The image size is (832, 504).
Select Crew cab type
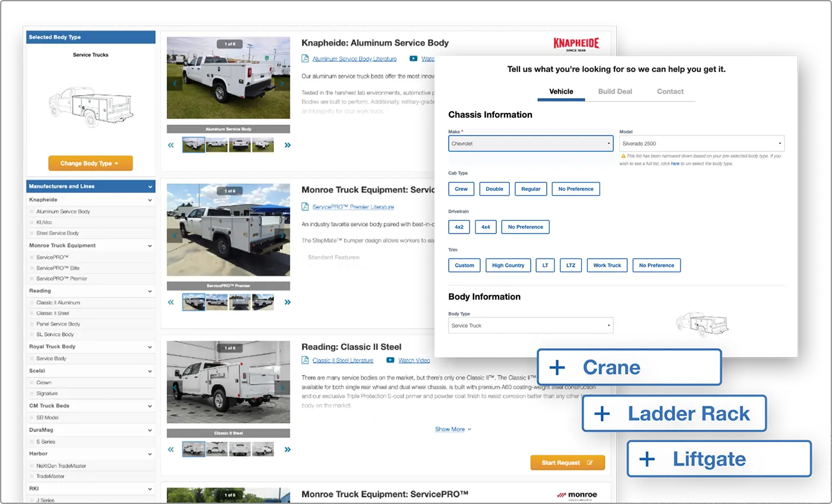(x=461, y=189)
